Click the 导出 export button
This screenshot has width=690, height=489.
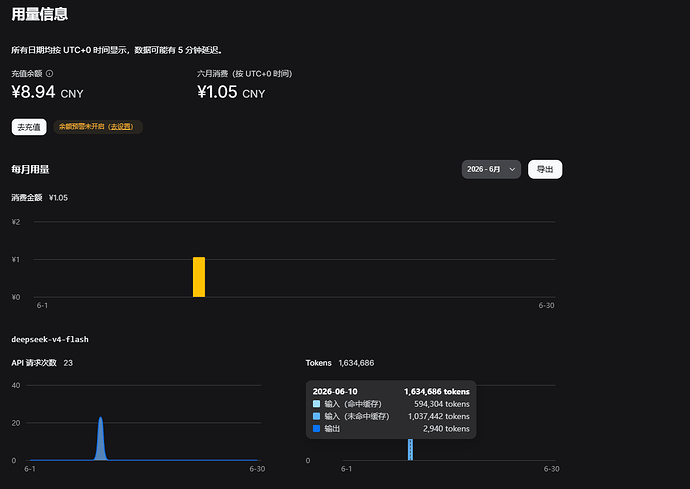point(545,169)
